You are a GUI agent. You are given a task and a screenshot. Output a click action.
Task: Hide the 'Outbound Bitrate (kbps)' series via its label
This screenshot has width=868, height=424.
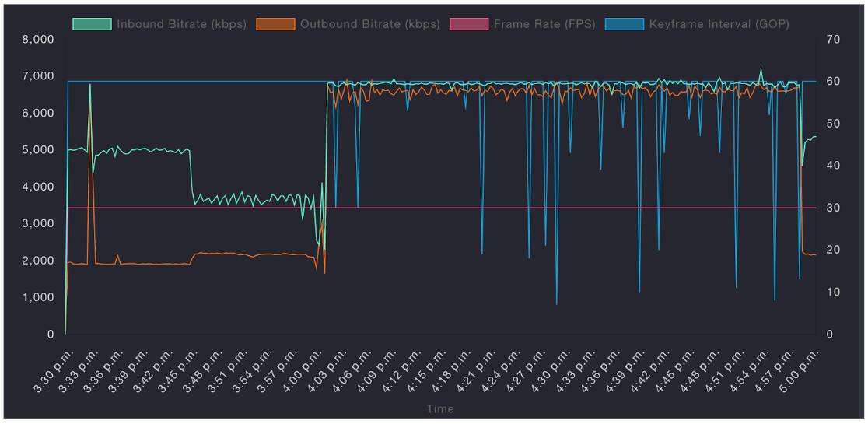(371, 24)
